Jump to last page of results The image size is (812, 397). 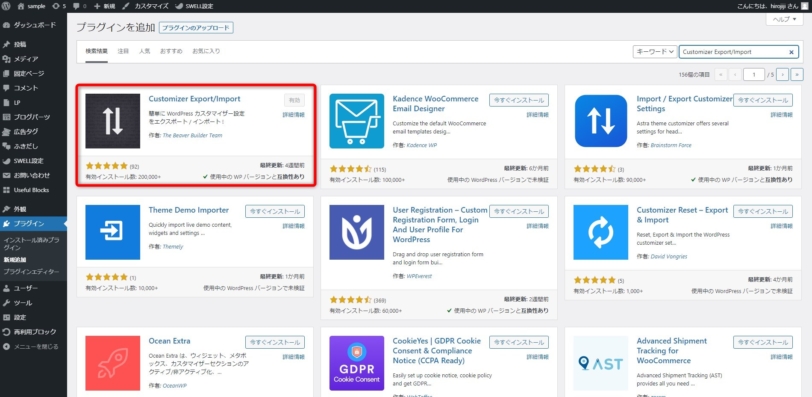(797, 75)
